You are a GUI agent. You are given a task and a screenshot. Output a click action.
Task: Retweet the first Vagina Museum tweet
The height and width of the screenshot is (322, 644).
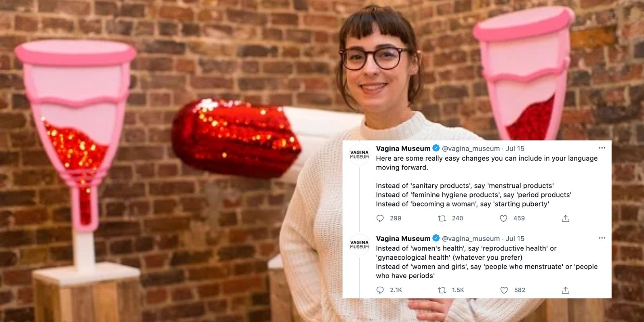click(x=442, y=219)
